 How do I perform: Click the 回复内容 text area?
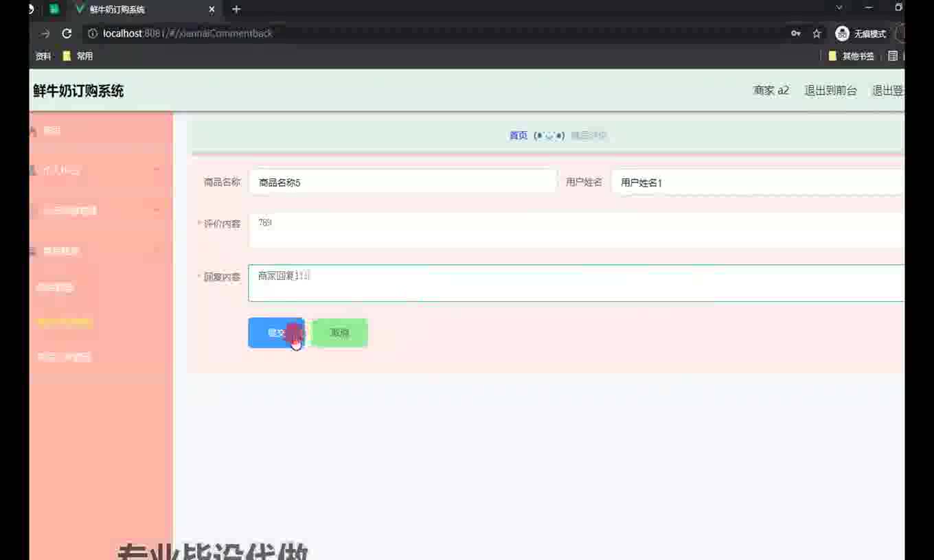click(576, 283)
